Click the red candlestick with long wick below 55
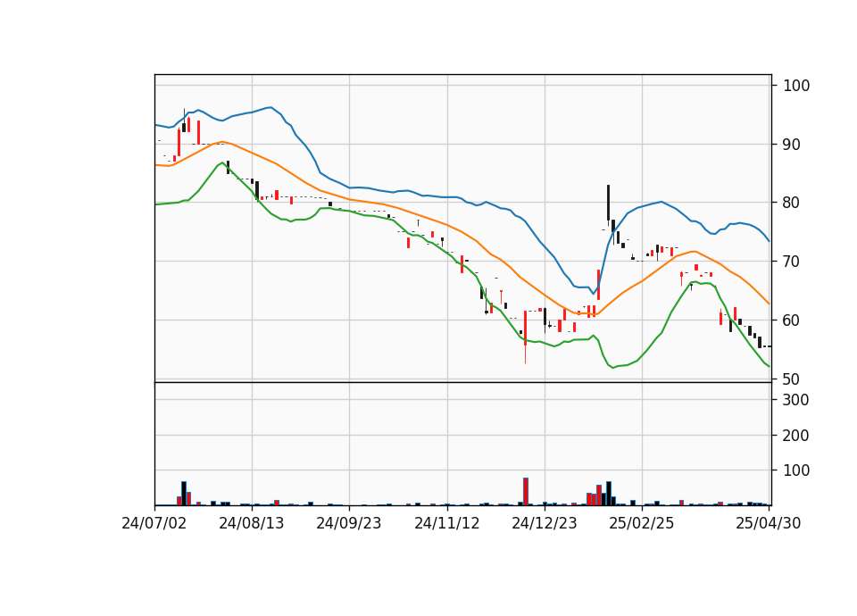This screenshot has height=616, width=857. pos(525,337)
